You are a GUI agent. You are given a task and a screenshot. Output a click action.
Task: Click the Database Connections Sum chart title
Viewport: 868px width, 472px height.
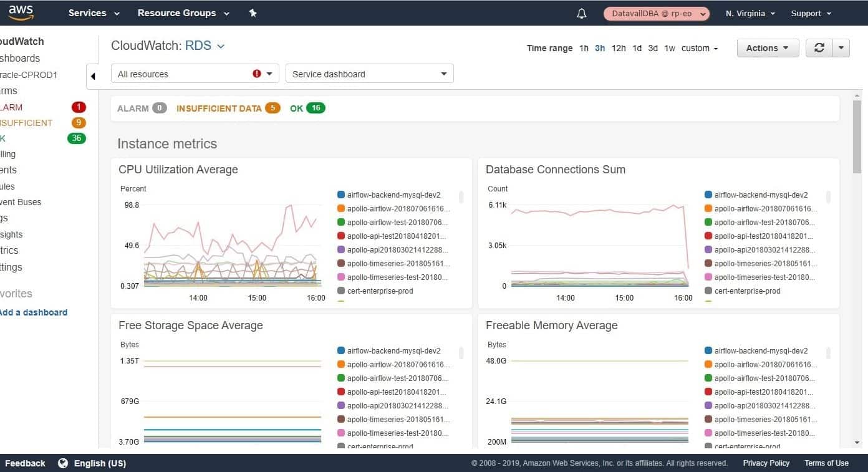[x=556, y=170]
